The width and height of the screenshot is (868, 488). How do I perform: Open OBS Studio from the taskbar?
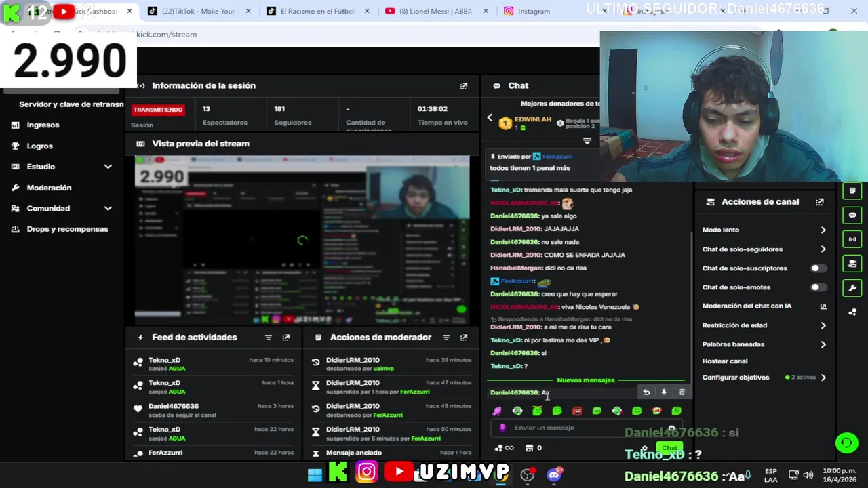(527, 474)
